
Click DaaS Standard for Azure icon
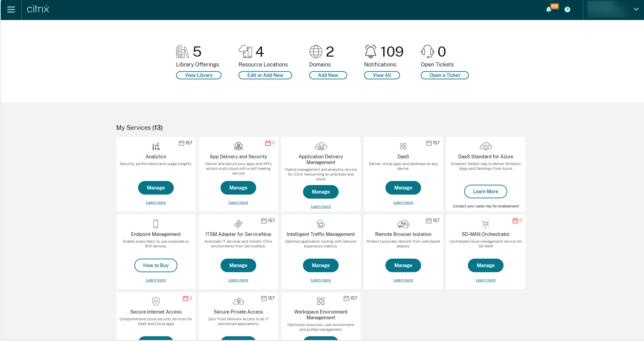tap(486, 146)
